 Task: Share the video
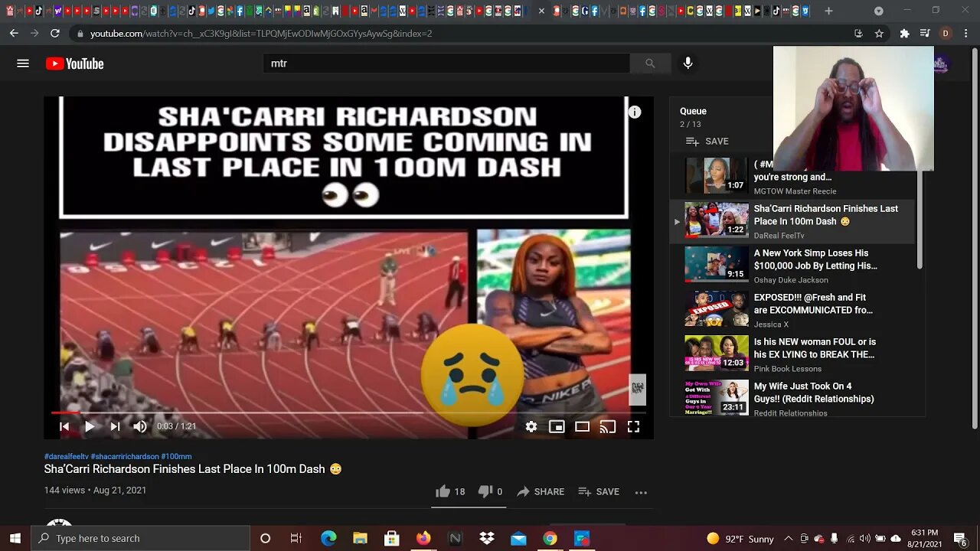click(x=541, y=491)
